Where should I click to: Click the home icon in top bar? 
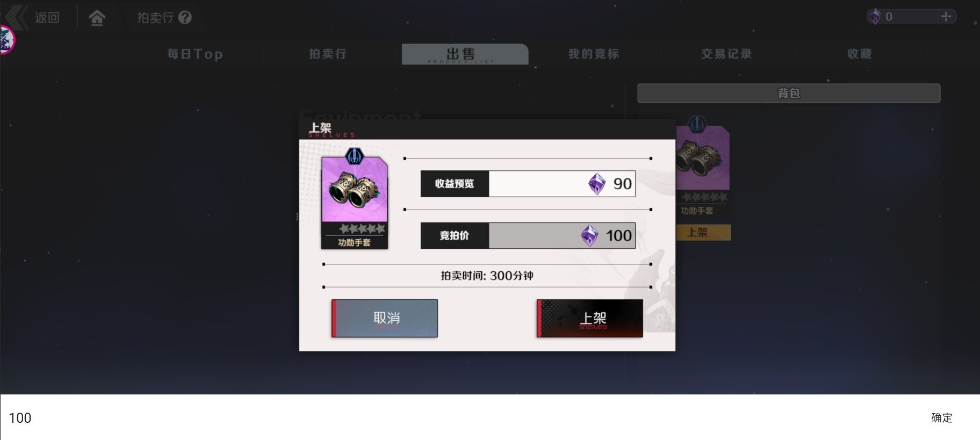[x=97, y=18]
